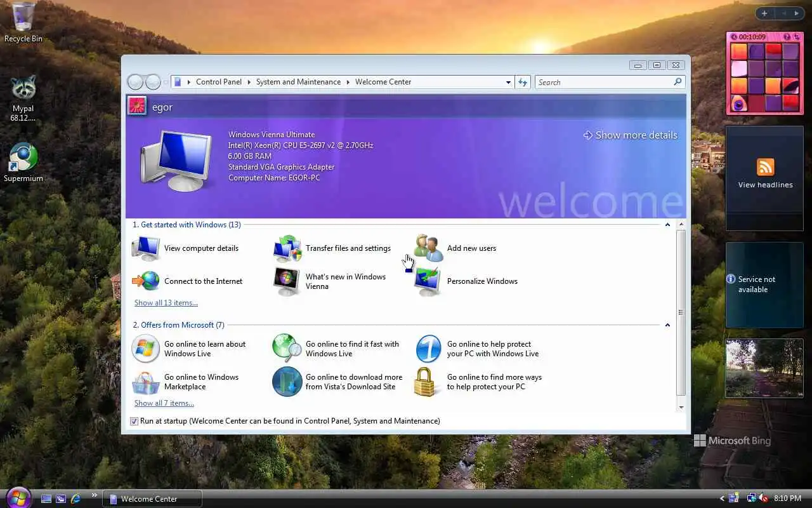Show hidden tray icons arrow
The height and width of the screenshot is (508, 812).
coord(722,498)
